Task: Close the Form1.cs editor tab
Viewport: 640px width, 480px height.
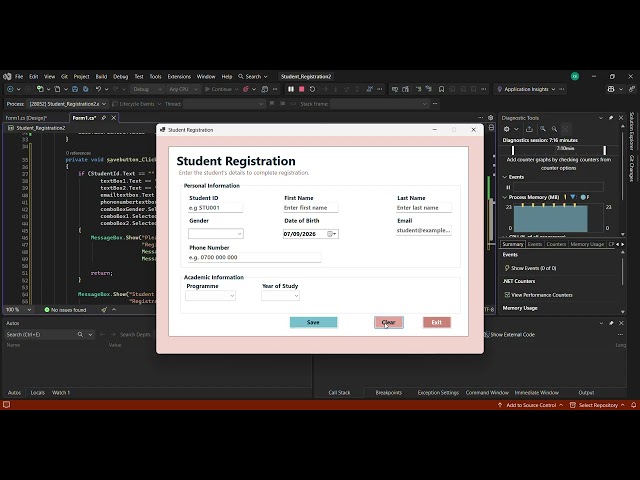Action: click(x=113, y=118)
